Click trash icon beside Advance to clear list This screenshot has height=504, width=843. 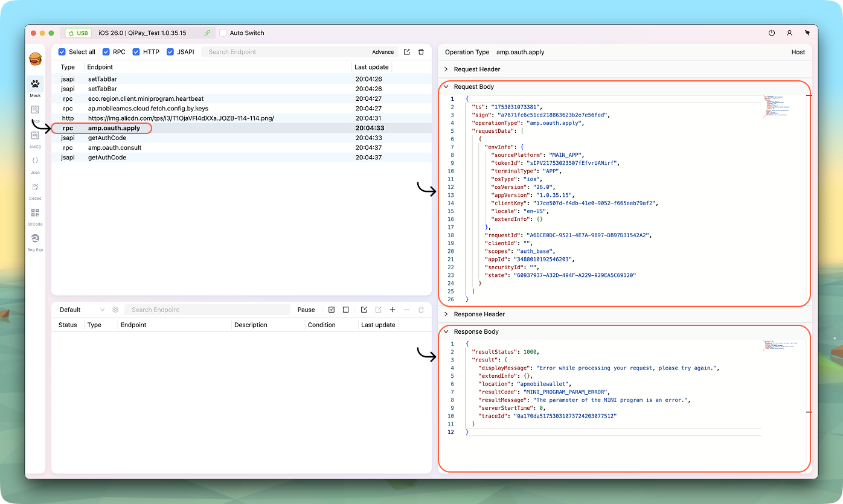point(421,52)
